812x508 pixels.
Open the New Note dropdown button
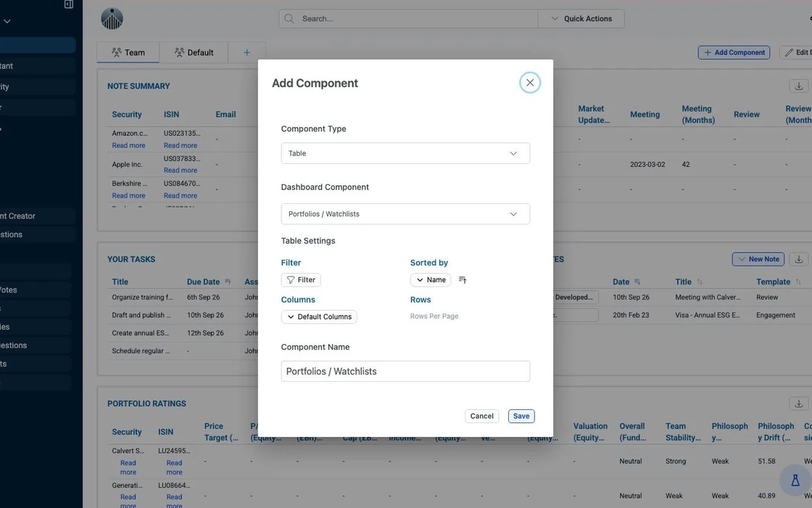[758, 259]
